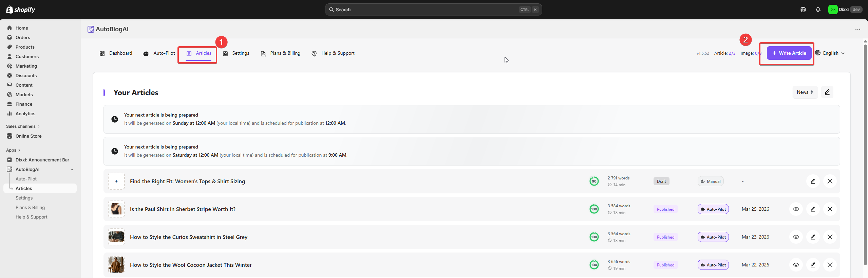Expand the Sales channels section
The image size is (868, 278).
(x=23, y=126)
